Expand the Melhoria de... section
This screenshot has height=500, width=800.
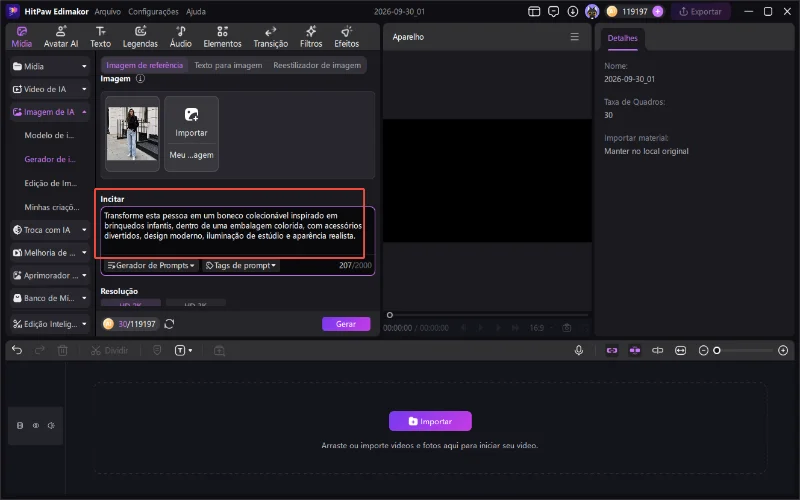pyautogui.click(x=49, y=253)
